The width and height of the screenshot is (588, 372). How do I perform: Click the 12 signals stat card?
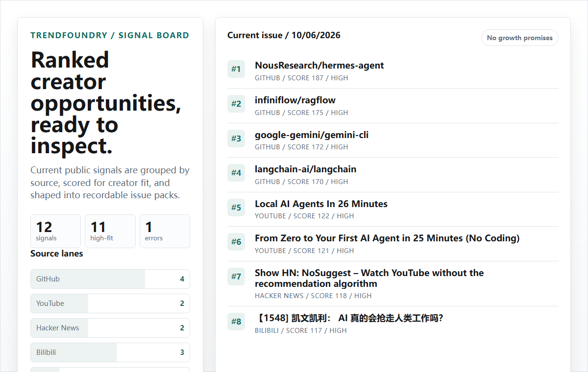point(55,231)
